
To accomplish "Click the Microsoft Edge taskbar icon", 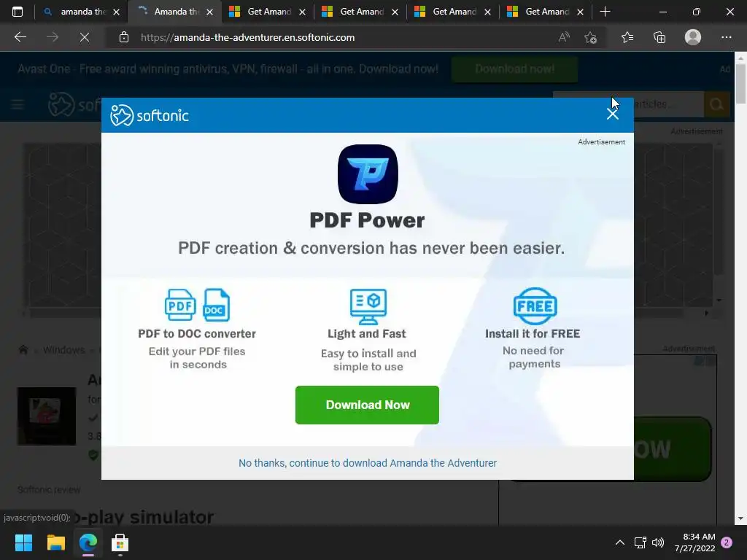I will click(x=88, y=542).
